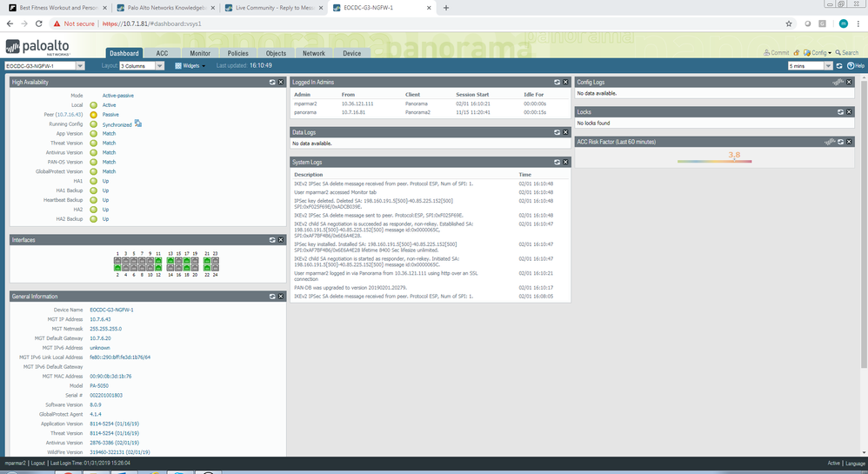Click the Commit button
This screenshot has height=474, width=868.
pos(776,52)
